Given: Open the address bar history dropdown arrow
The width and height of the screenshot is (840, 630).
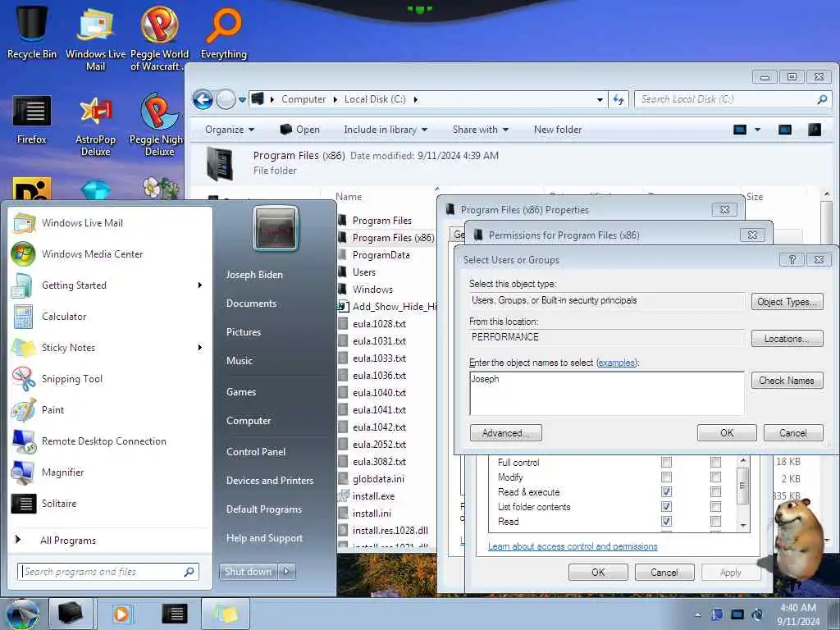Looking at the screenshot, I should tap(600, 99).
